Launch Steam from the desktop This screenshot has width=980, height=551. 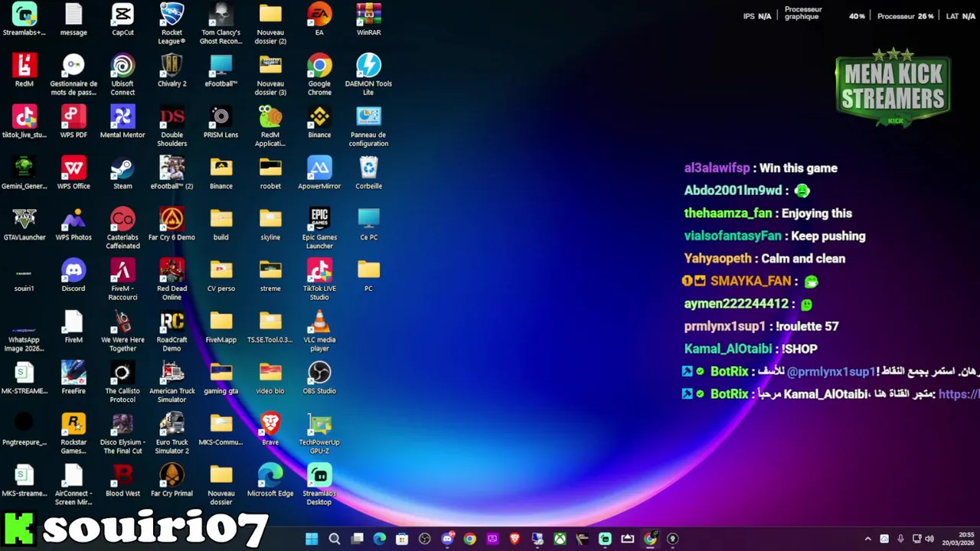tap(122, 173)
